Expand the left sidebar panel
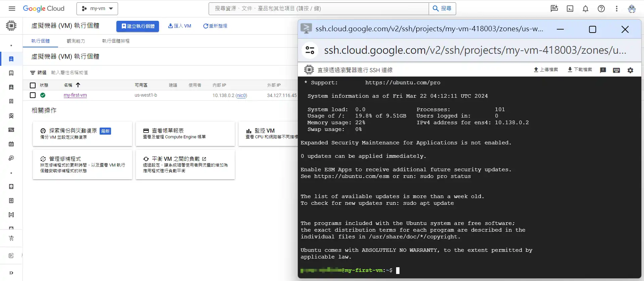644x281 pixels. click(x=11, y=273)
